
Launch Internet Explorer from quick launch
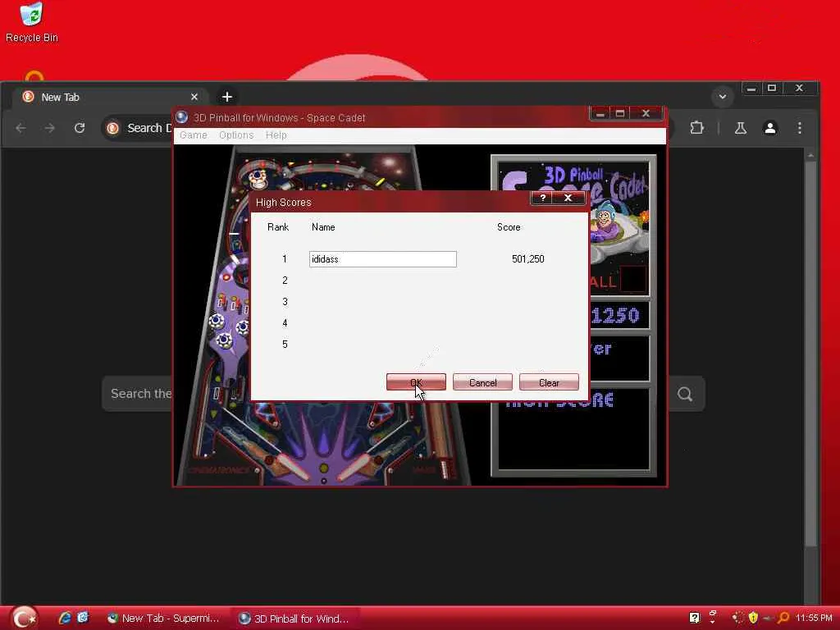(x=65, y=619)
